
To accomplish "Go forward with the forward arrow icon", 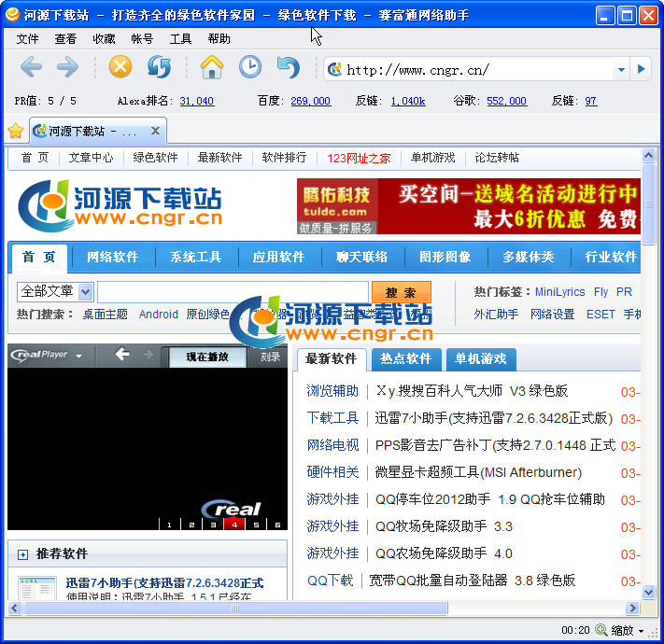I will coord(68,67).
